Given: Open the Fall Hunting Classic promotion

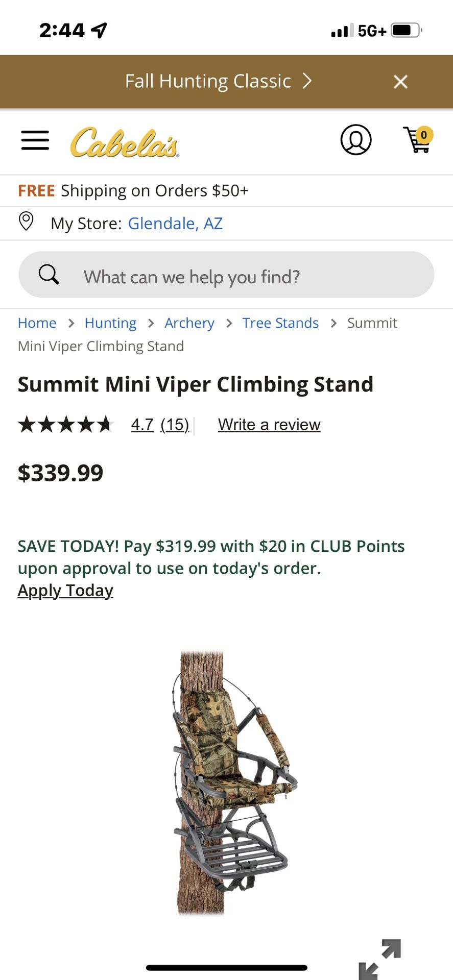Looking at the screenshot, I should [218, 82].
